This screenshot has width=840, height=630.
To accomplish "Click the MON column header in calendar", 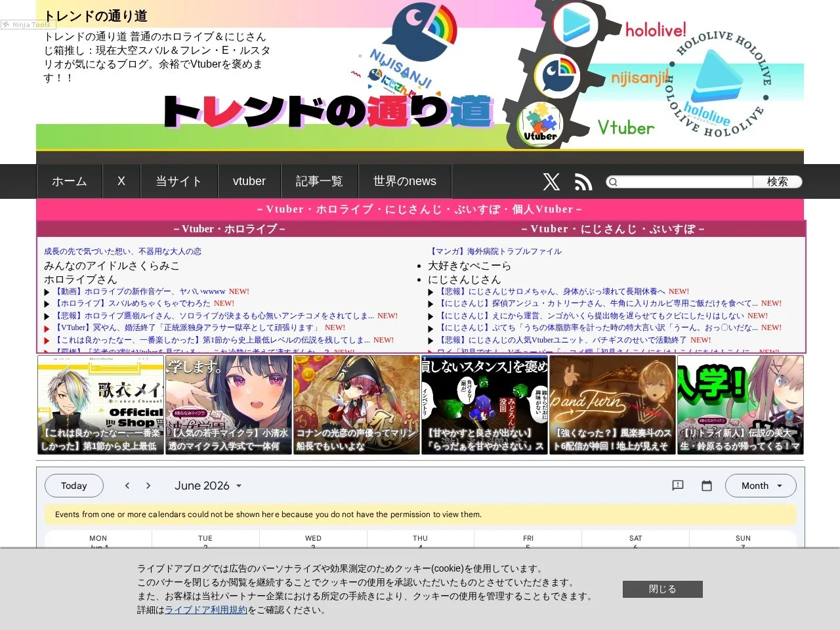I will [x=98, y=538].
